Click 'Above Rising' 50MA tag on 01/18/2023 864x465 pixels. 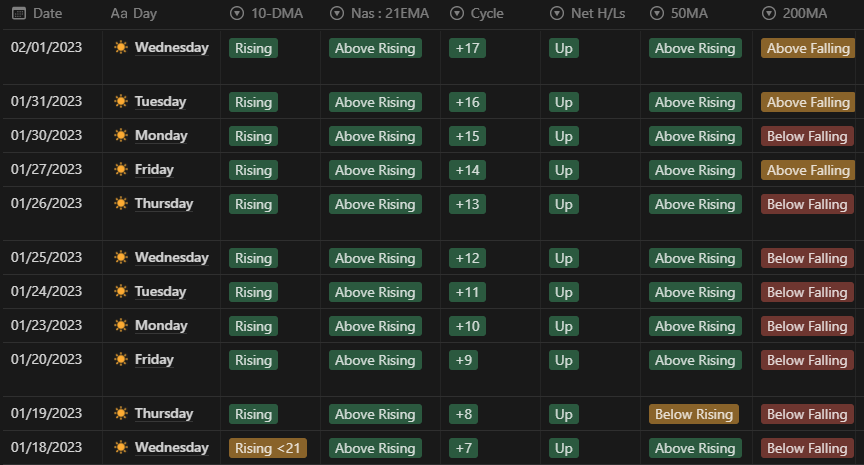(x=695, y=448)
